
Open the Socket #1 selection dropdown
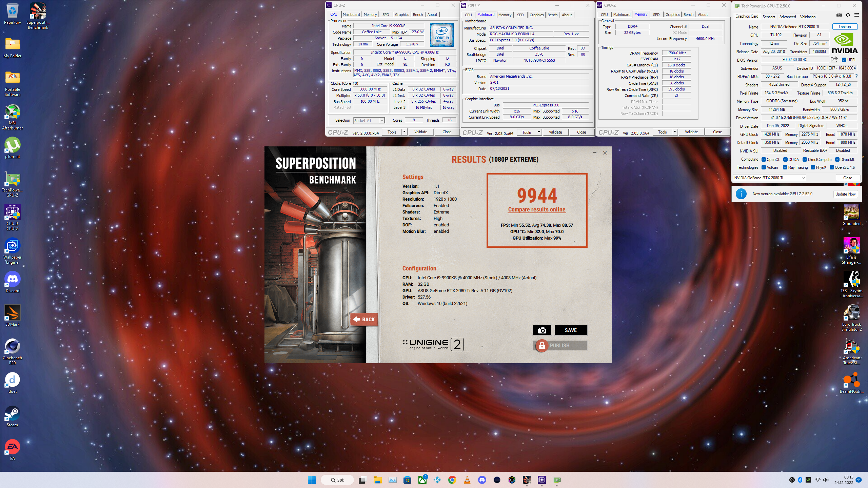pyautogui.click(x=369, y=120)
